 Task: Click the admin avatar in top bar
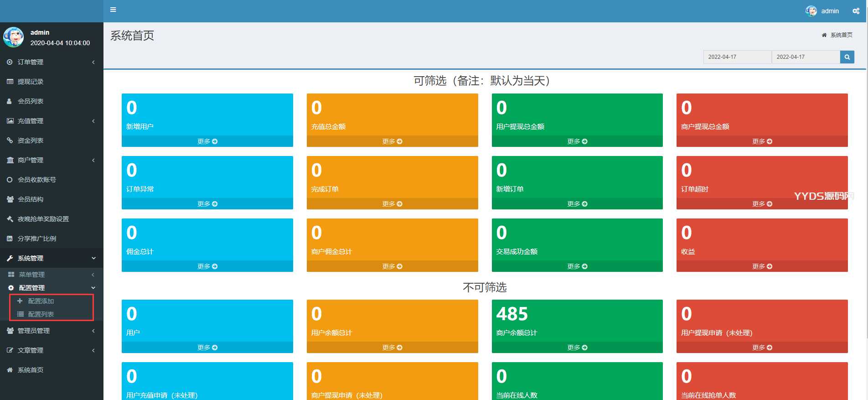[x=811, y=11]
